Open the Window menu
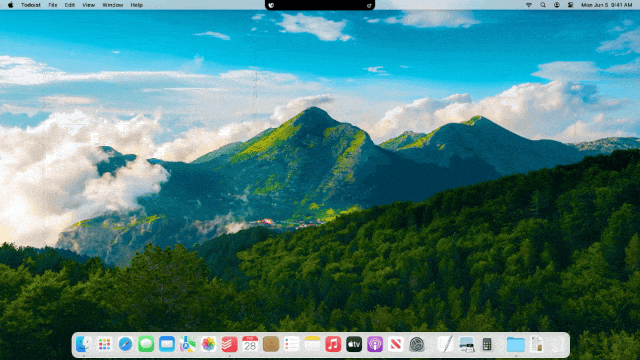This screenshot has width=640, height=360. pyautogui.click(x=113, y=5)
